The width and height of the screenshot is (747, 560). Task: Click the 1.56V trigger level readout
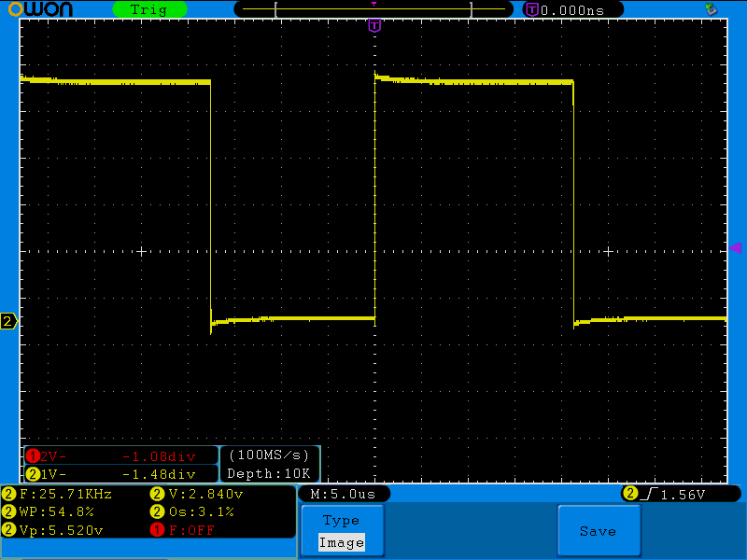pos(683,495)
